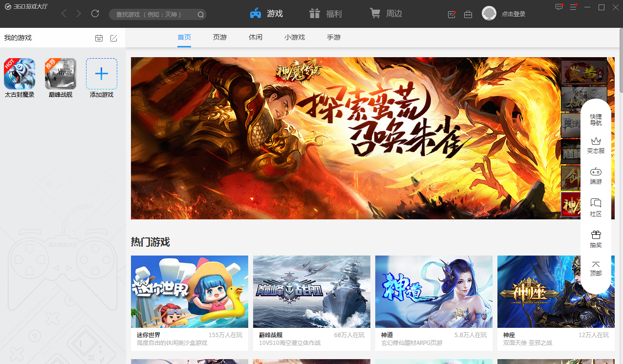Click the description 高度自由的休闲类沙盒游戏

coord(172,343)
